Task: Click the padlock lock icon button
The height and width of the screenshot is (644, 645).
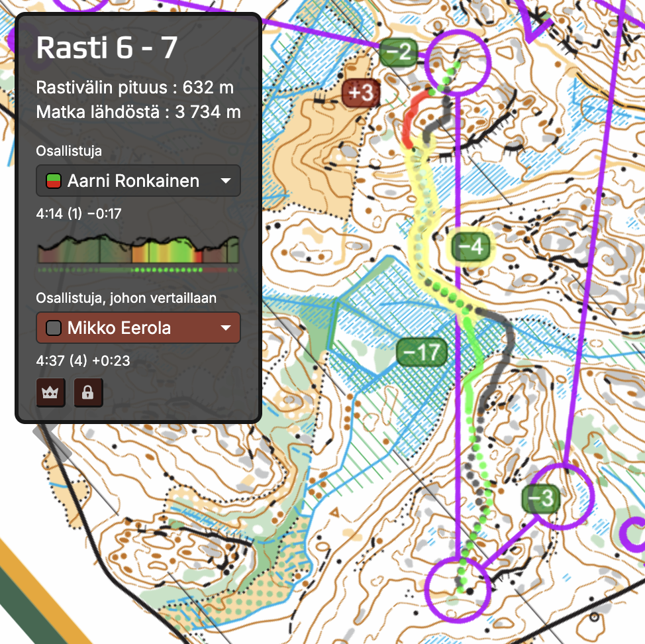Action: 87,392
